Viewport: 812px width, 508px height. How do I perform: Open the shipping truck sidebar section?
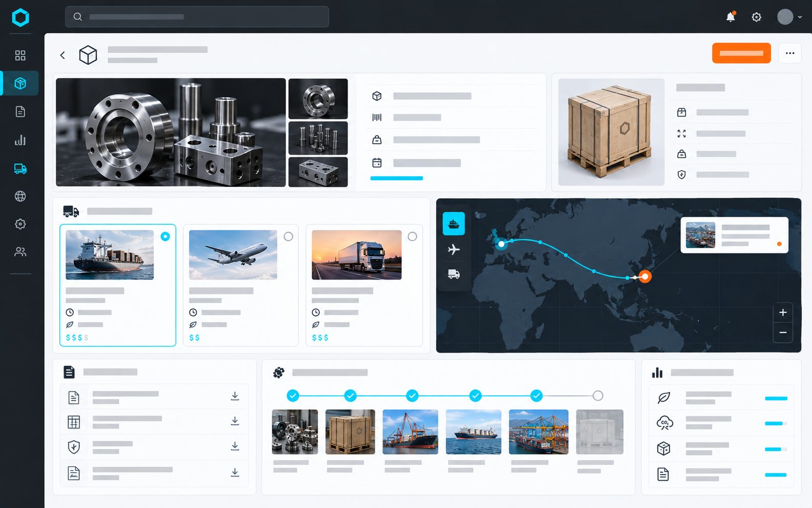point(20,168)
